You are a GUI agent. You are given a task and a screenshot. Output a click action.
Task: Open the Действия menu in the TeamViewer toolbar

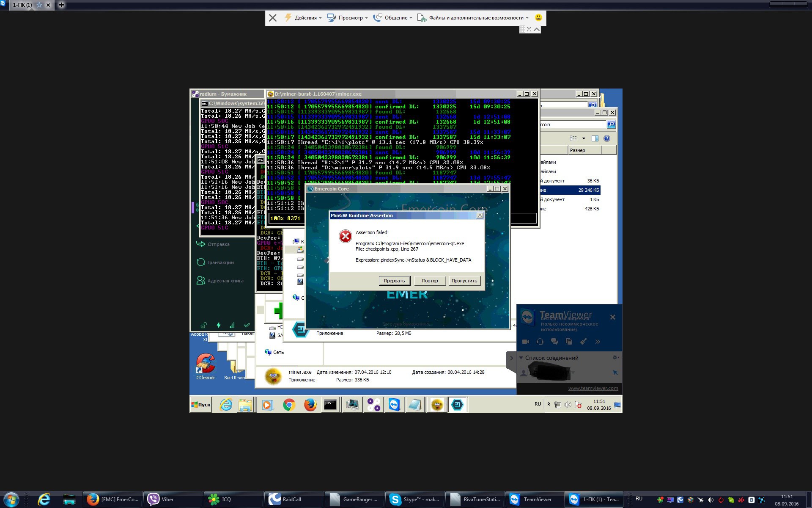(x=303, y=18)
